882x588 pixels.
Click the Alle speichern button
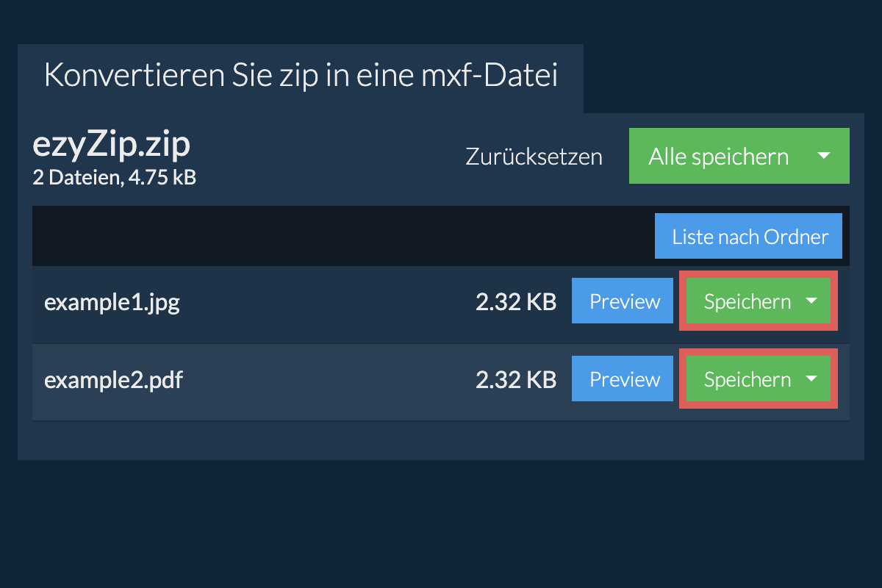coord(718,156)
